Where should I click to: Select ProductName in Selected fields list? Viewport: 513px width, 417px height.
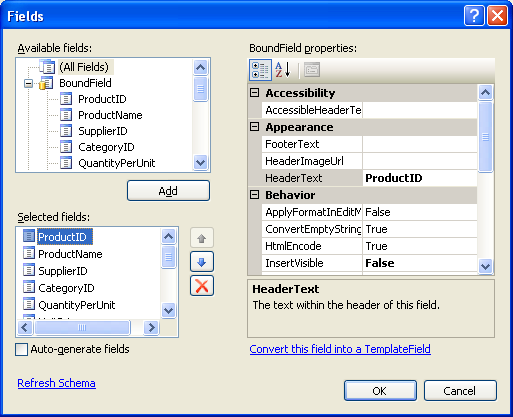70,254
